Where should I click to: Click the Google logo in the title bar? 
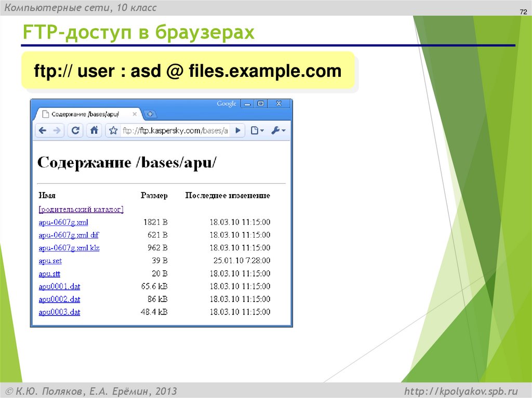point(227,103)
